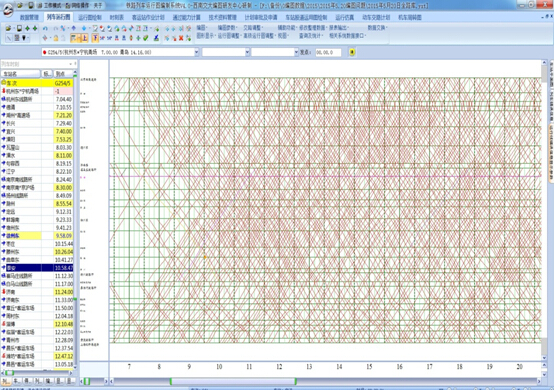Switch to the 运行图绘制 ribbon tab

coord(90,17)
